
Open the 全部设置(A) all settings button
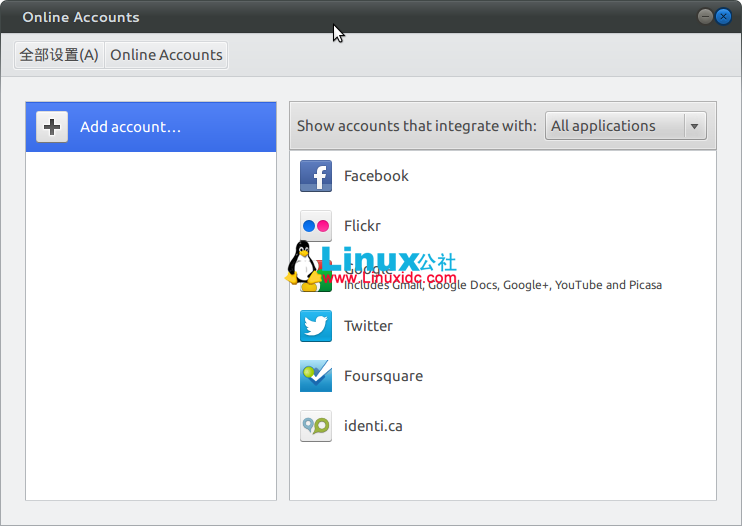tap(59, 55)
